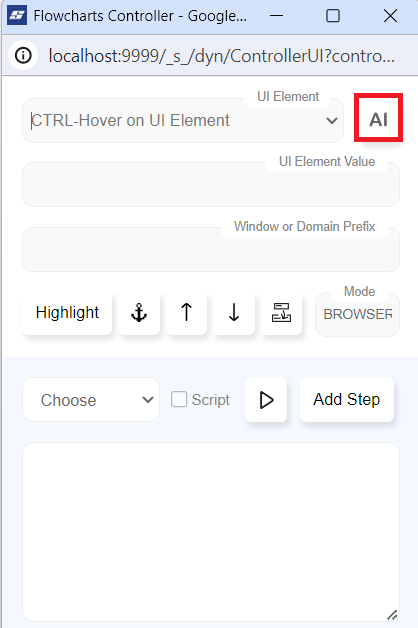Image resolution: width=418 pixels, height=628 pixels.
Task: Click the Add Step button
Action: click(347, 399)
